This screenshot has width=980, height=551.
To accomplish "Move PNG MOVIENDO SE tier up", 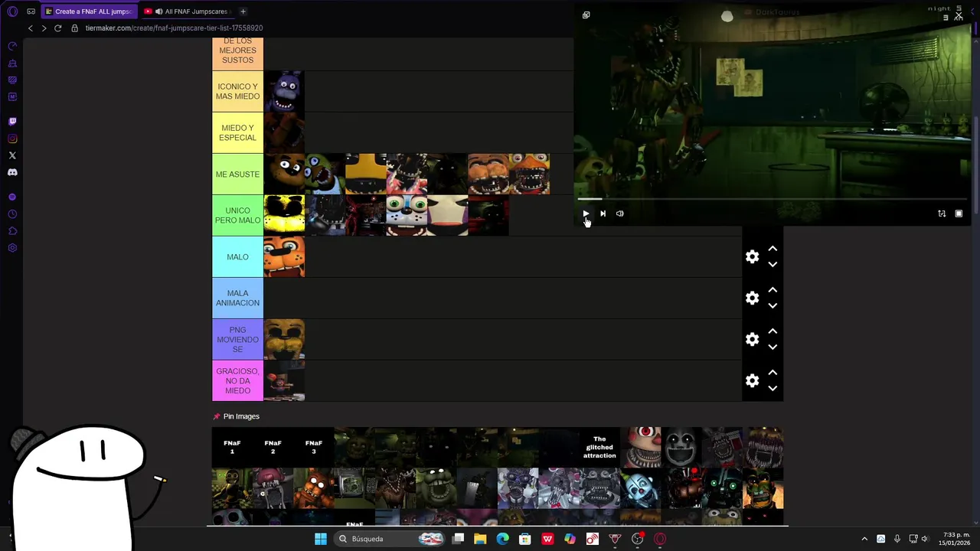I will click(773, 331).
